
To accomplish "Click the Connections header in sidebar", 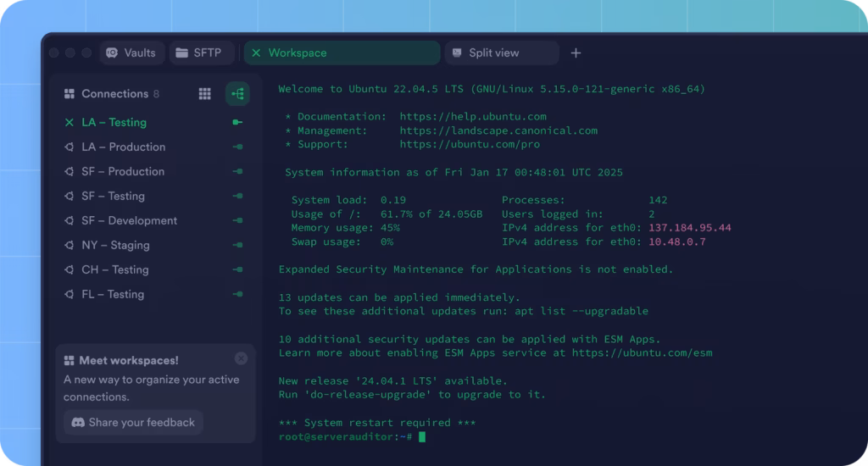I will (x=114, y=94).
